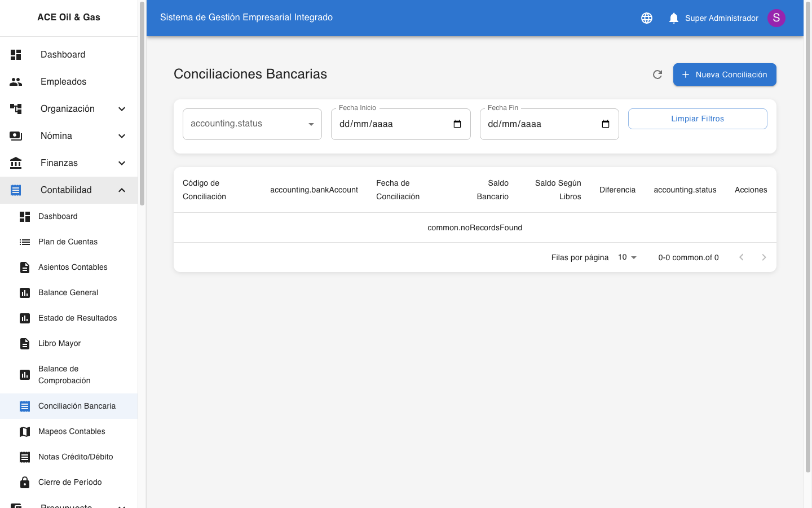The width and height of the screenshot is (812, 508).
Task: Go to Plan de Cuentas
Action: (68, 242)
